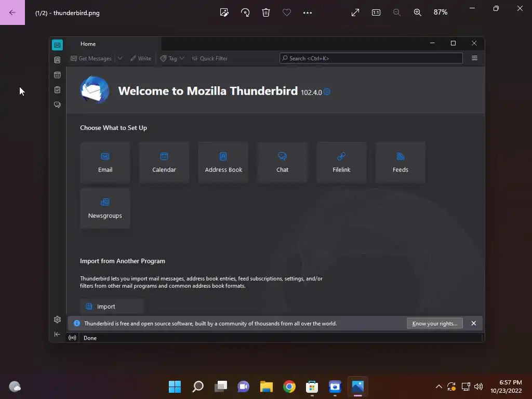
Task: Click Write to compose a message
Action: pyautogui.click(x=141, y=58)
